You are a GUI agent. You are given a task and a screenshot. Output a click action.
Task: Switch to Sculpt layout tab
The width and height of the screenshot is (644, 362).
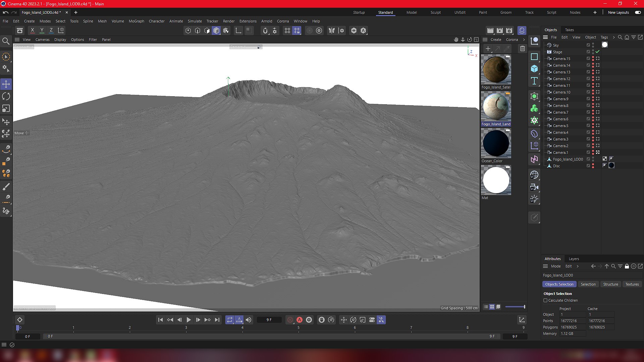click(436, 12)
